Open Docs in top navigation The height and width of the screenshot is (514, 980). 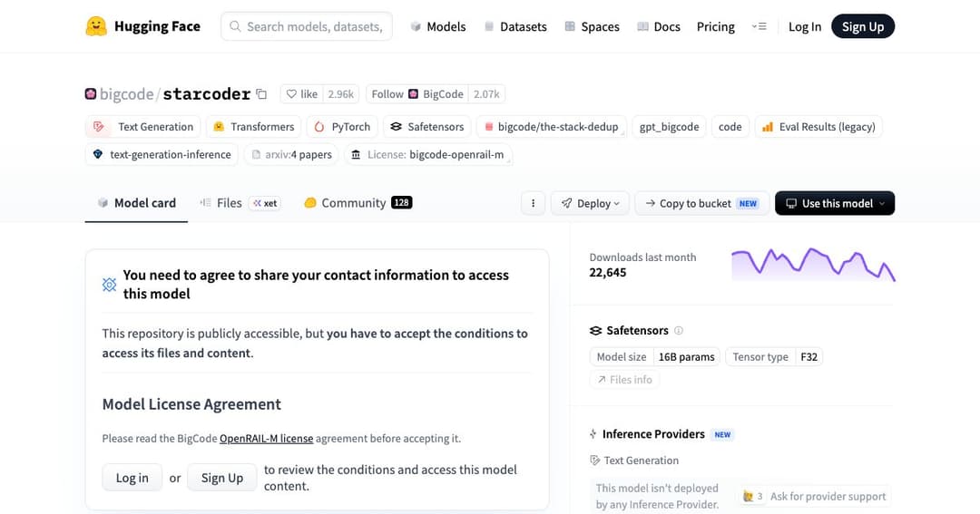coord(658,26)
